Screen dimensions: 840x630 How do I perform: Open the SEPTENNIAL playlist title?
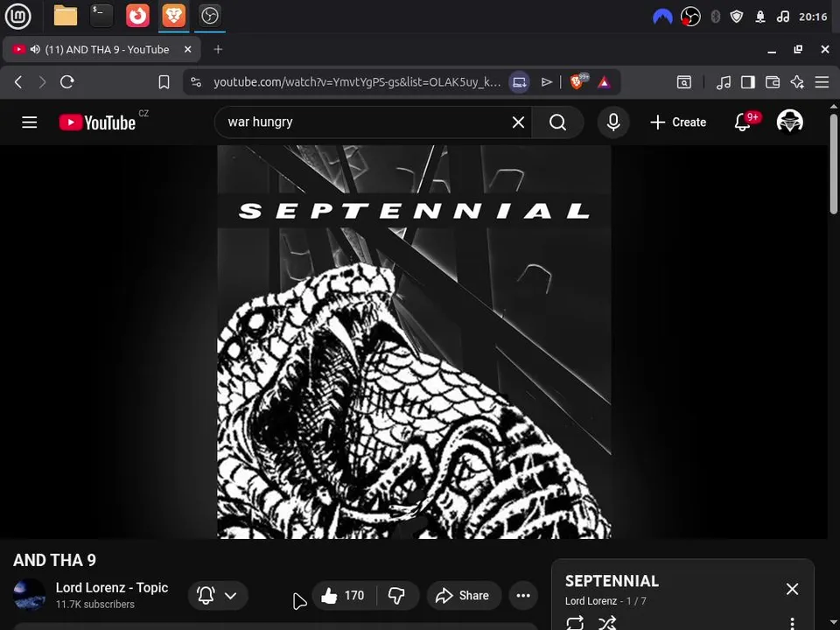click(x=612, y=581)
